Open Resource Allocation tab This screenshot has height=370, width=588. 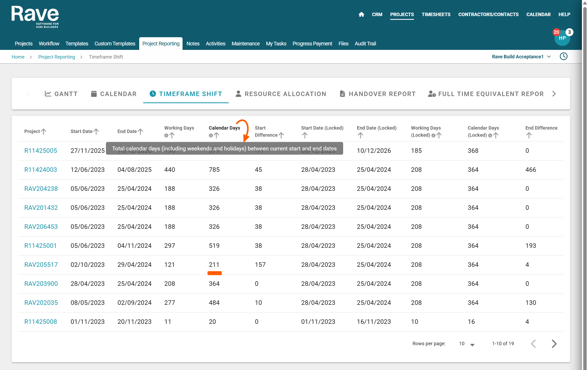tap(281, 94)
